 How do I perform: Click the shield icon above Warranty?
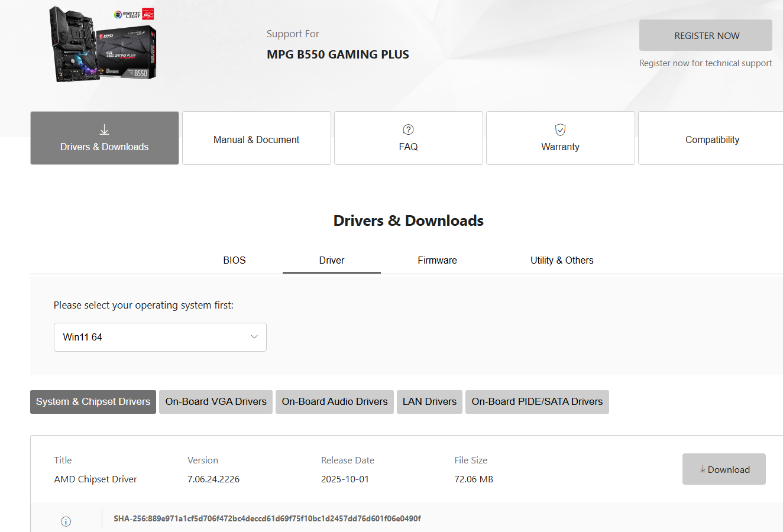pyautogui.click(x=560, y=129)
